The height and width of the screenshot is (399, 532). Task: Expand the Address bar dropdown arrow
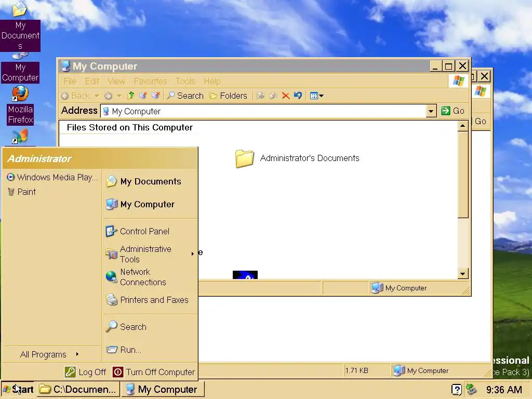click(431, 111)
